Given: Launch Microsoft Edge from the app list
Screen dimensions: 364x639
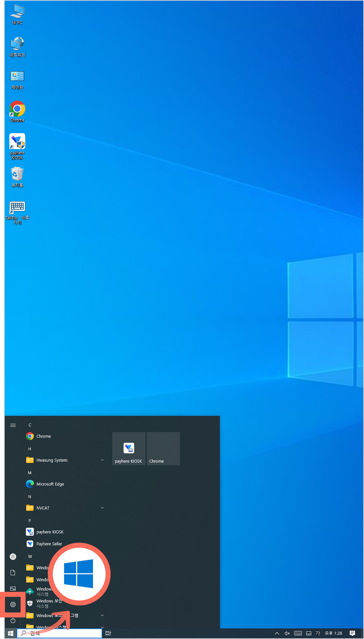Looking at the screenshot, I should 65,484.
